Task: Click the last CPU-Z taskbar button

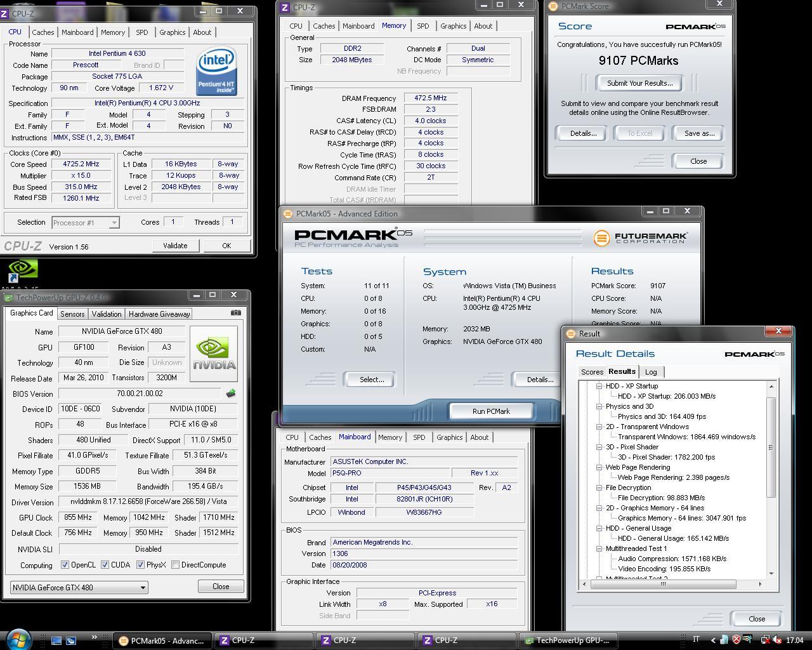Action: pos(466,640)
